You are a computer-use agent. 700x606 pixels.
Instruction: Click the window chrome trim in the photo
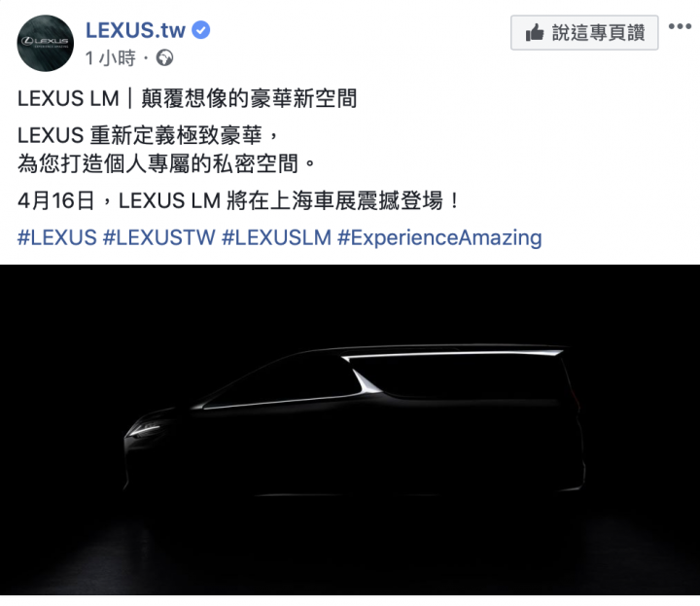(x=281, y=400)
